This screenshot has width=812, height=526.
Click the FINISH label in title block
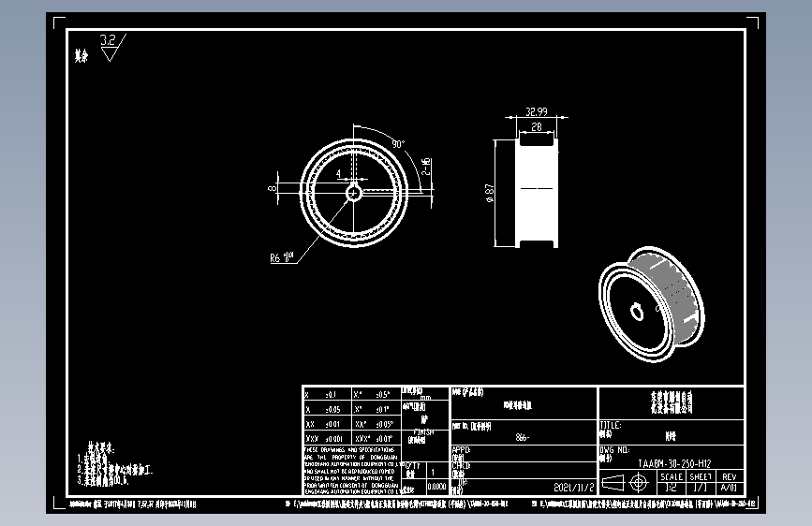click(x=423, y=432)
